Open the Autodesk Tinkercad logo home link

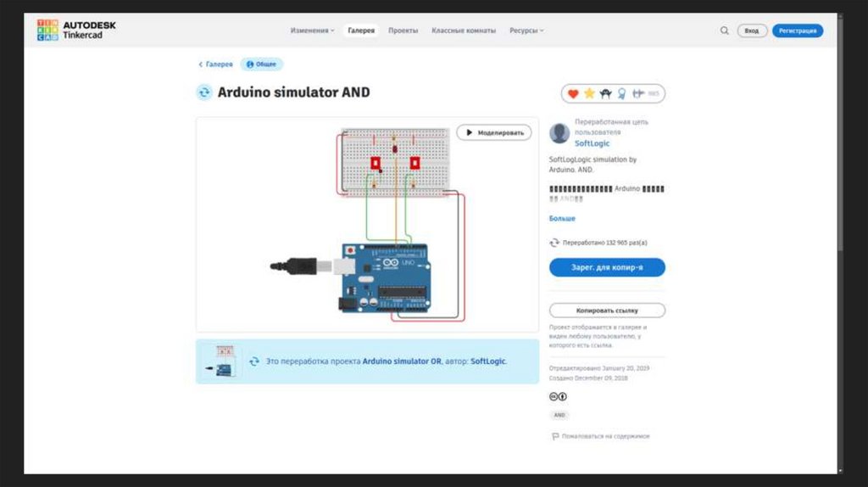pos(76,30)
